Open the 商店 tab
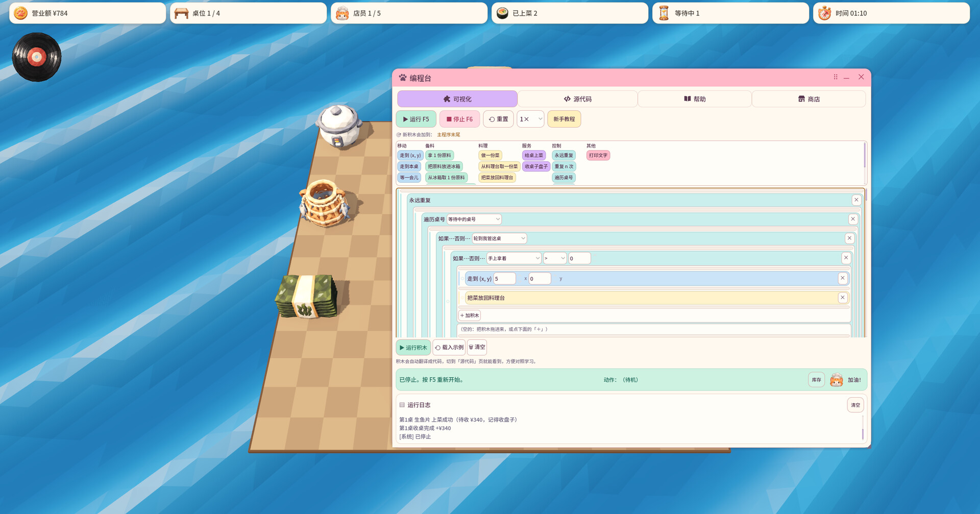 click(808, 99)
